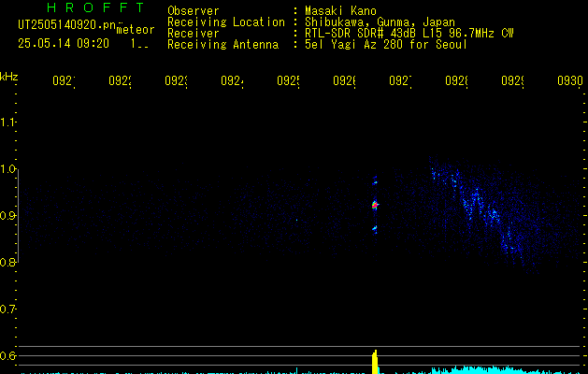The image size is (588, 374).
Task: Click the gray vertical range bar by axis
Action: click(x=18, y=216)
